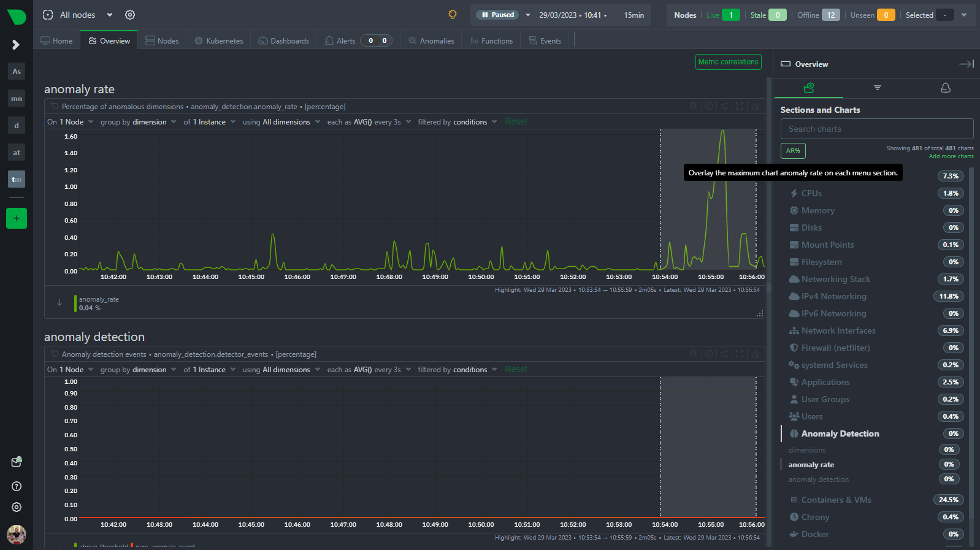Open the help question mark icon
The width and height of the screenshot is (980, 550).
tap(17, 486)
